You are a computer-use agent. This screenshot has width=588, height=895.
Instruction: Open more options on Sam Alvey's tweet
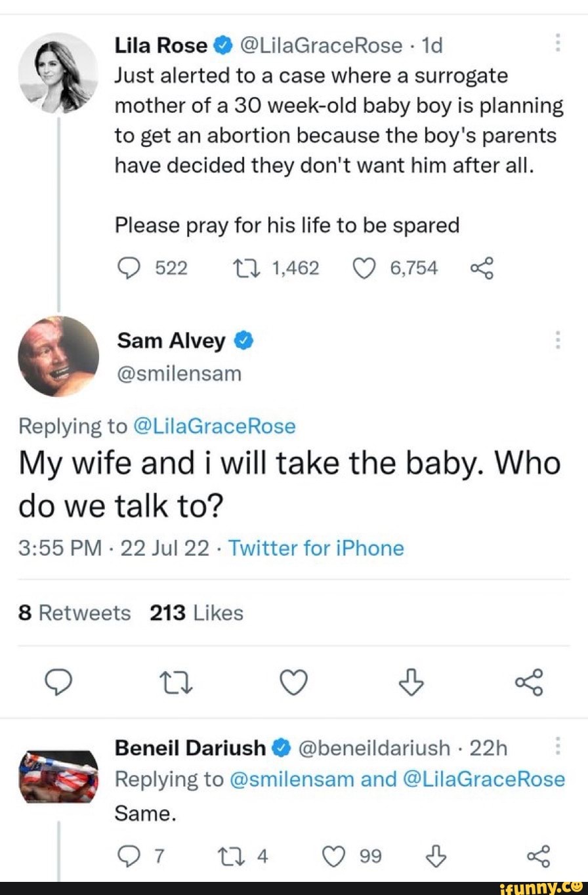557,340
